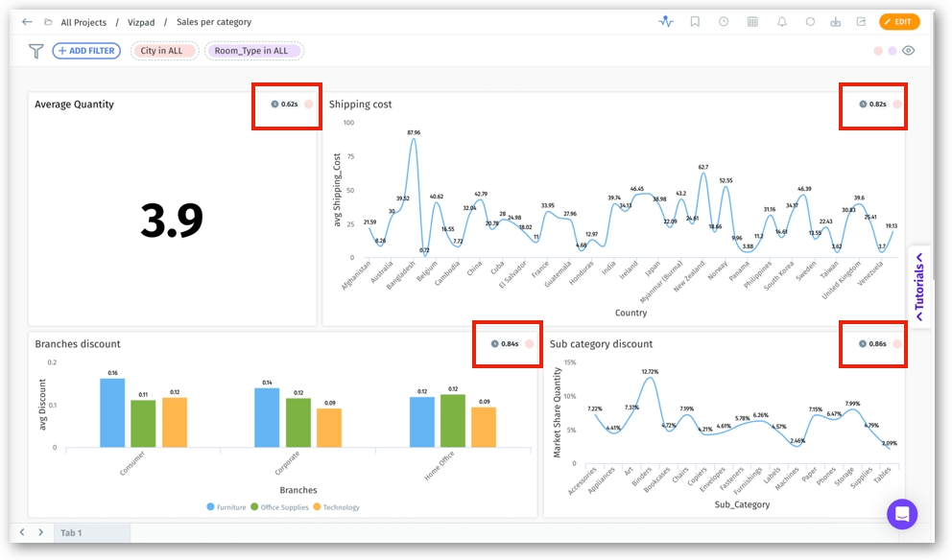Go to All Projects breadcrumb
952x560 pixels.
point(84,22)
